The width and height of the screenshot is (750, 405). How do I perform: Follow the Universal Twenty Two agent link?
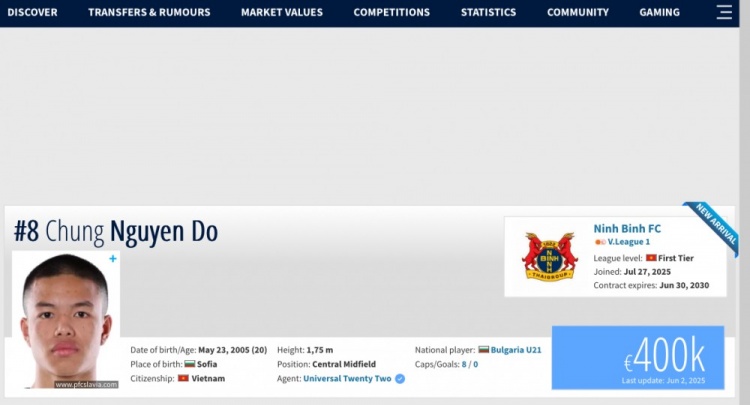coord(348,379)
